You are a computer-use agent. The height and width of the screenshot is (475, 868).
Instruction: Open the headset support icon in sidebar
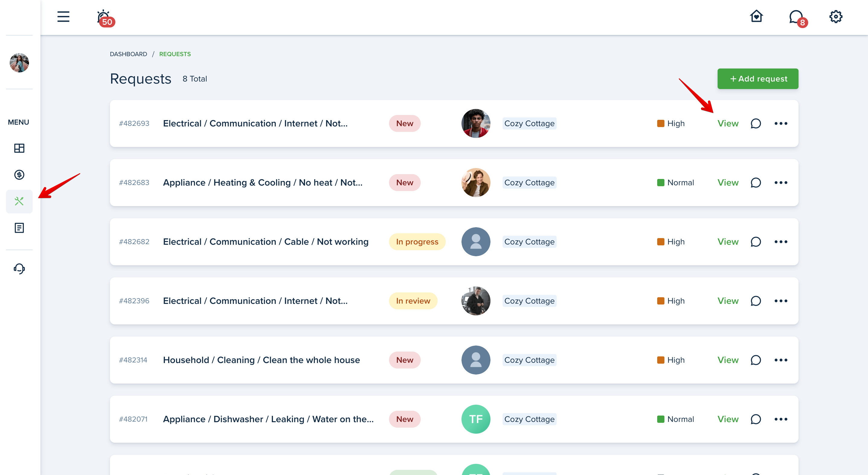pos(19,269)
